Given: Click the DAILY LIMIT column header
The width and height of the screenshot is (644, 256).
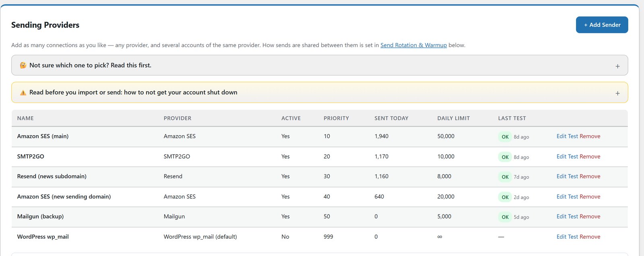Looking at the screenshot, I should tap(454, 118).
